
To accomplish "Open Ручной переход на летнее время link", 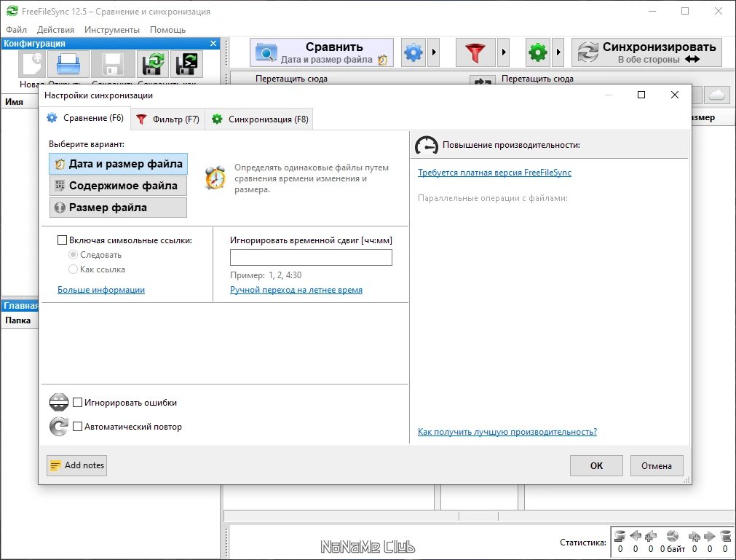I will coord(296,290).
